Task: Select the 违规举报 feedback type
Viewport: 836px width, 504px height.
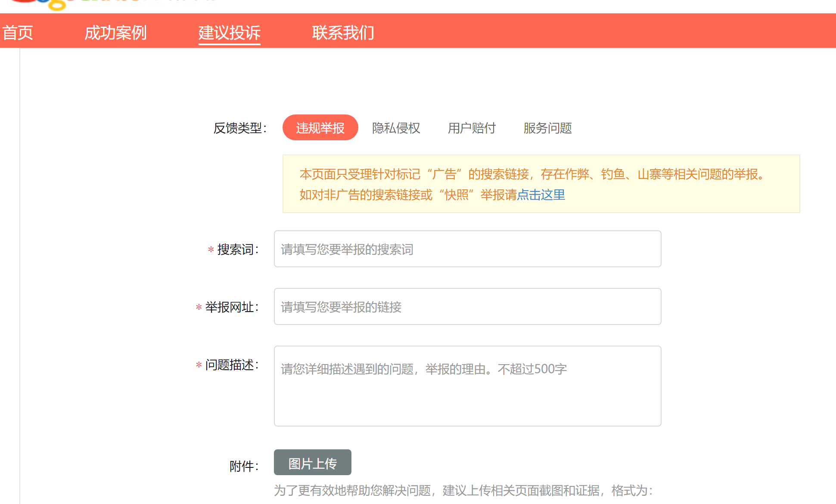Action: pos(320,127)
